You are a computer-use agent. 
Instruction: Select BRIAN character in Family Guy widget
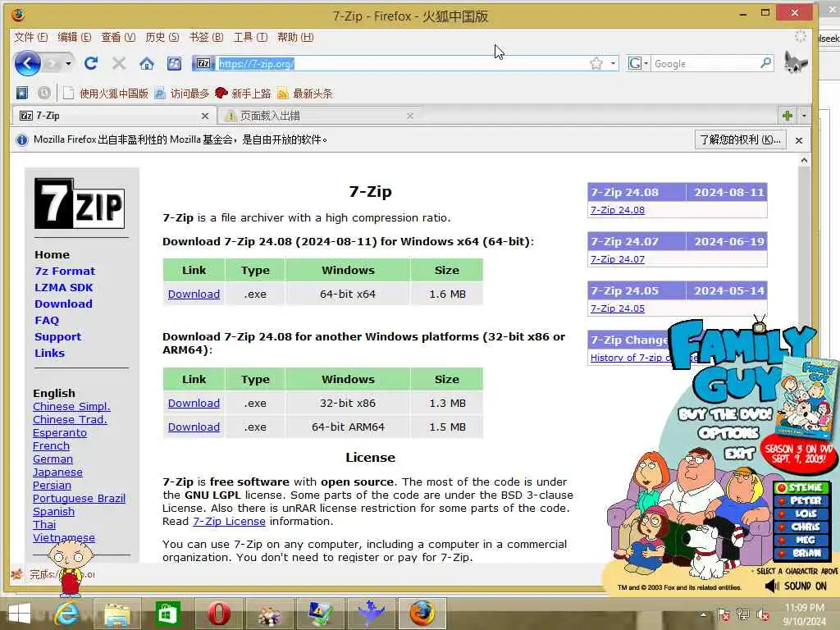click(x=801, y=553)
